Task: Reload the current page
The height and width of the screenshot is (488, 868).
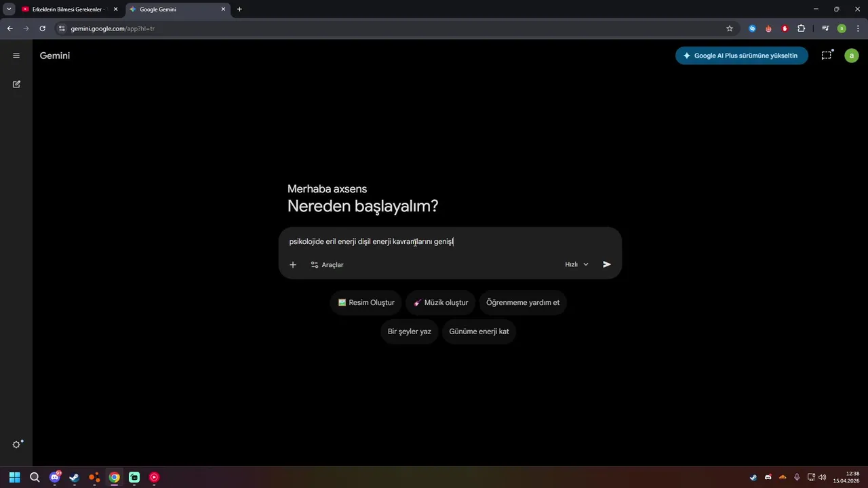Action: (x=42, y=28)
